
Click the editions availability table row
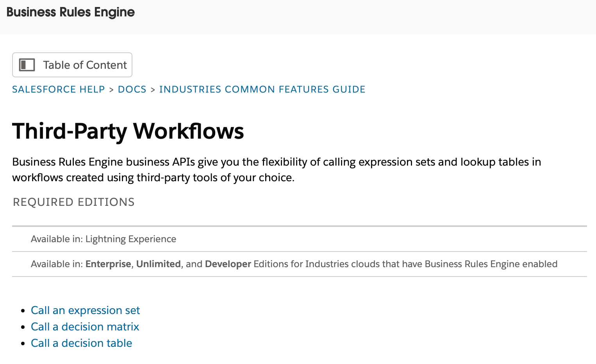(x=293, y=264)
